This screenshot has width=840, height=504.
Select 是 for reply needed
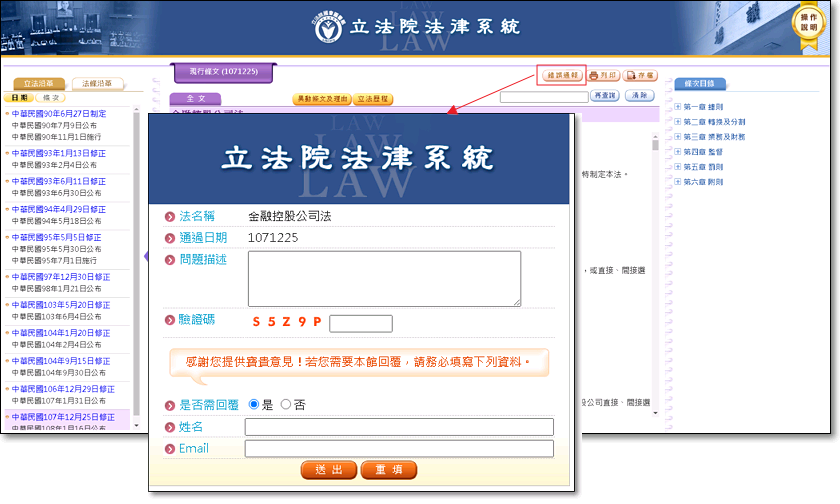pyautogui.click(x=253, y=404)
